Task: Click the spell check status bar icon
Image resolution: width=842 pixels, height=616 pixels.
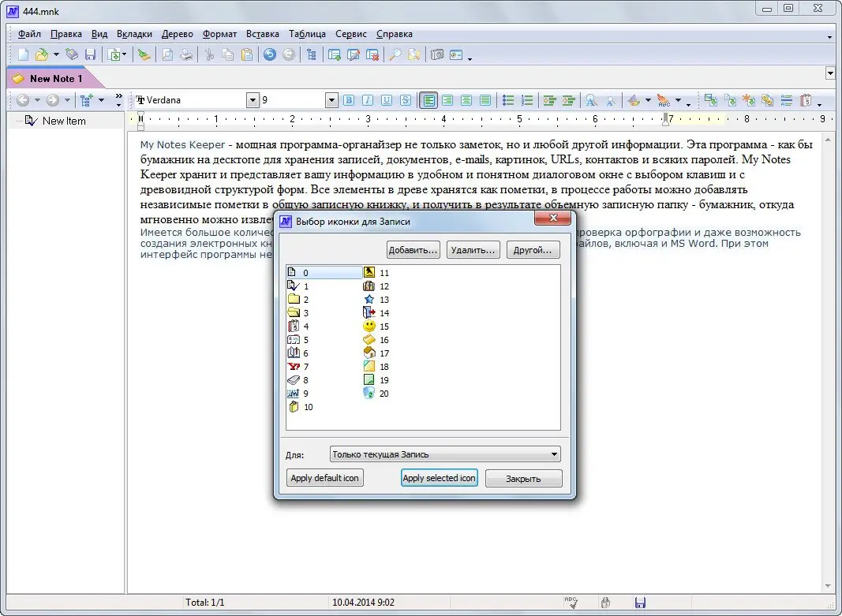Action: point(571,602)
